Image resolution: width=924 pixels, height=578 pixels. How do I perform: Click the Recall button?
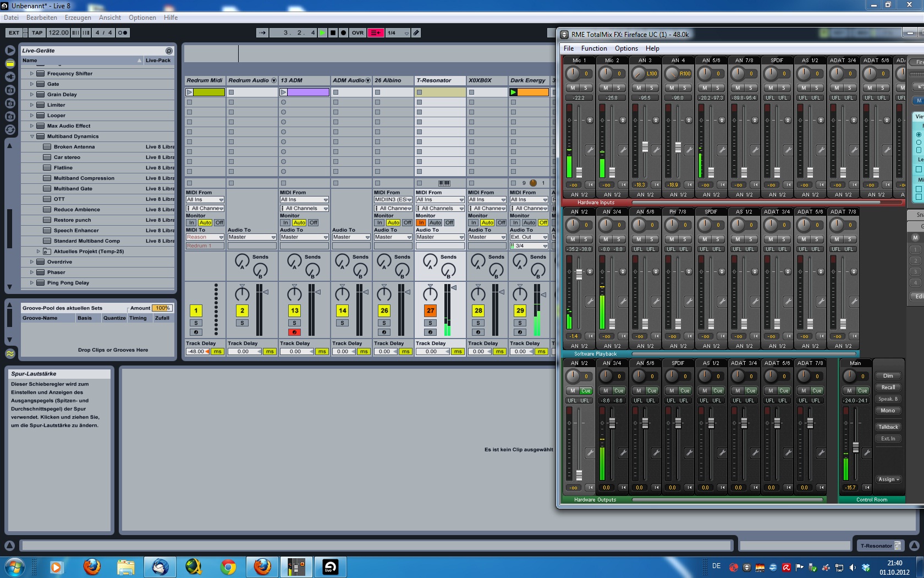pos(888,387)
